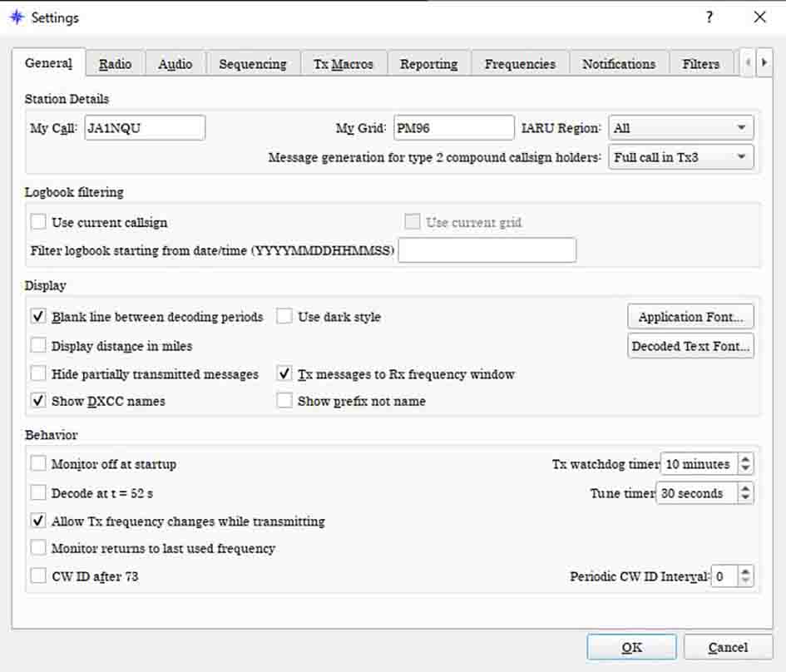
Task: Check Display distance in miles
Action: (x=38, y=345)
